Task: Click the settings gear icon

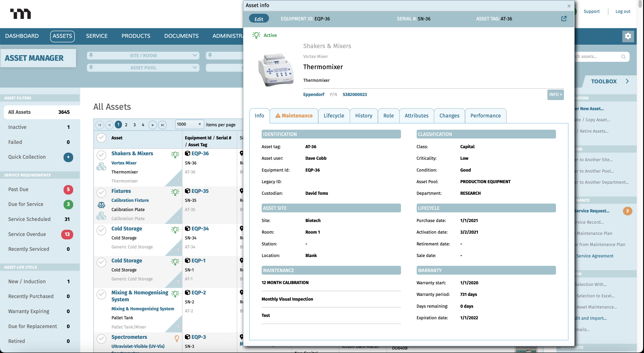Action: 628,36
